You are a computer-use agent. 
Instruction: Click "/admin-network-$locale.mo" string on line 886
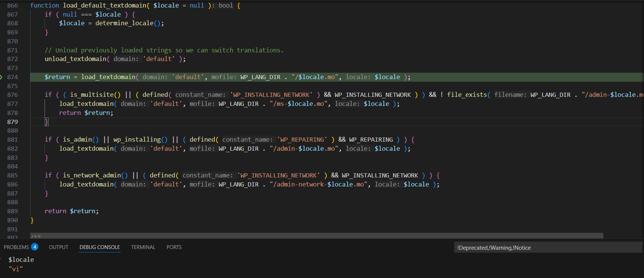pyautogui.click(x=318, y=184)
